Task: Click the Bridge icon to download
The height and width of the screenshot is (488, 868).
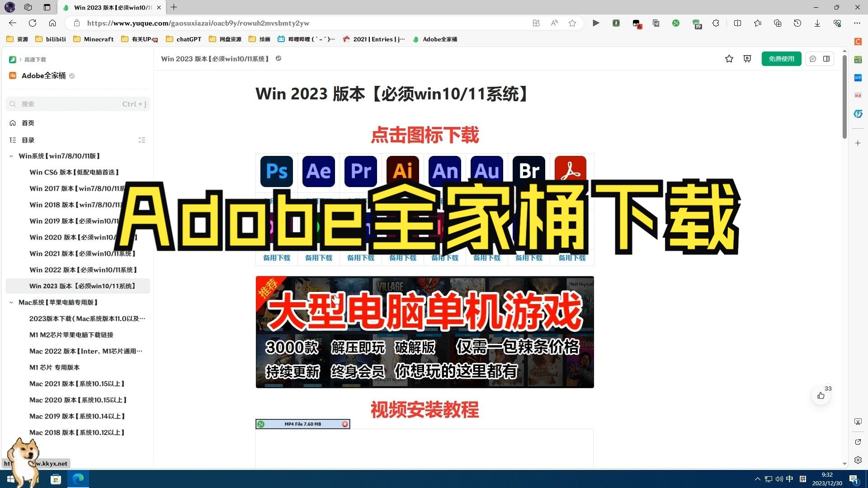Action: 528,171
